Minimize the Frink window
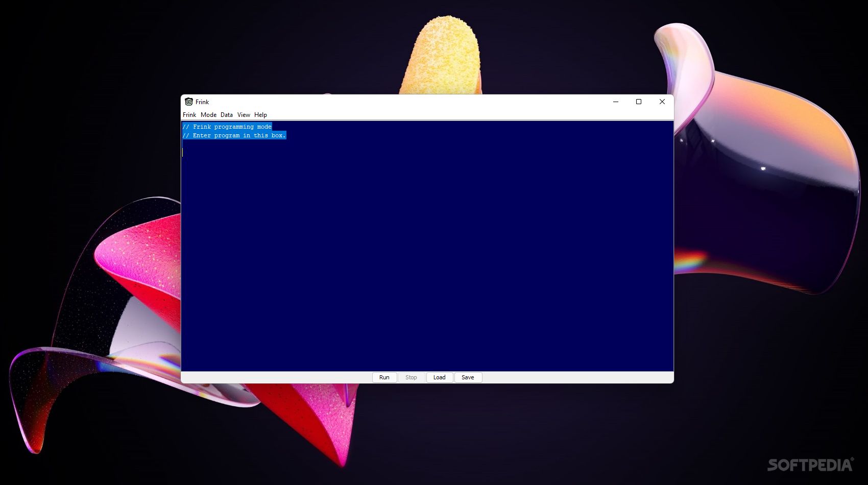The image size is (868, 485). click(616, 102)
